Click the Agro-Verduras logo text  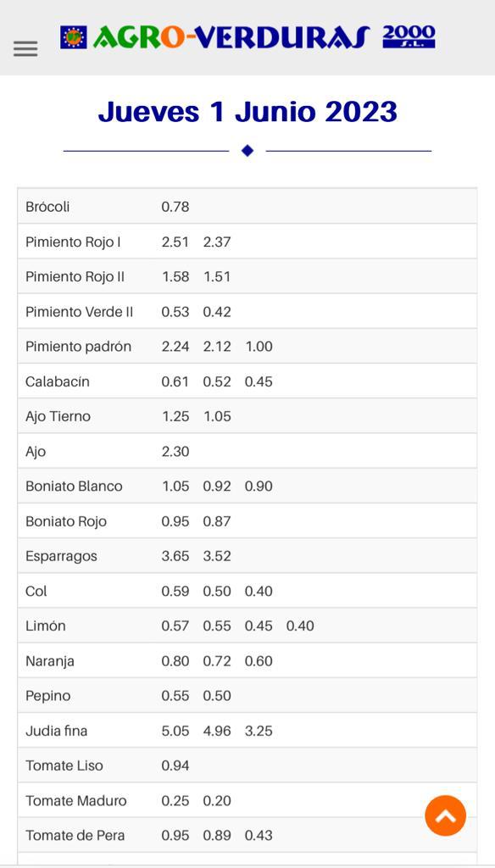coord(231,37)
